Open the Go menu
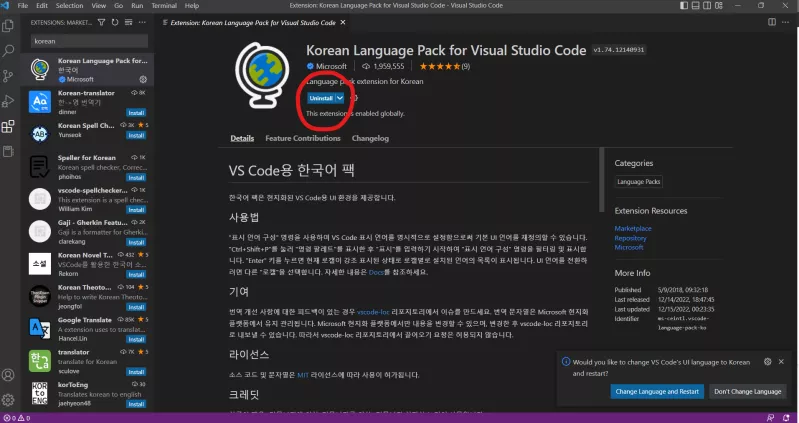This screenshot has height=423, width=799. tap(118, 6)
